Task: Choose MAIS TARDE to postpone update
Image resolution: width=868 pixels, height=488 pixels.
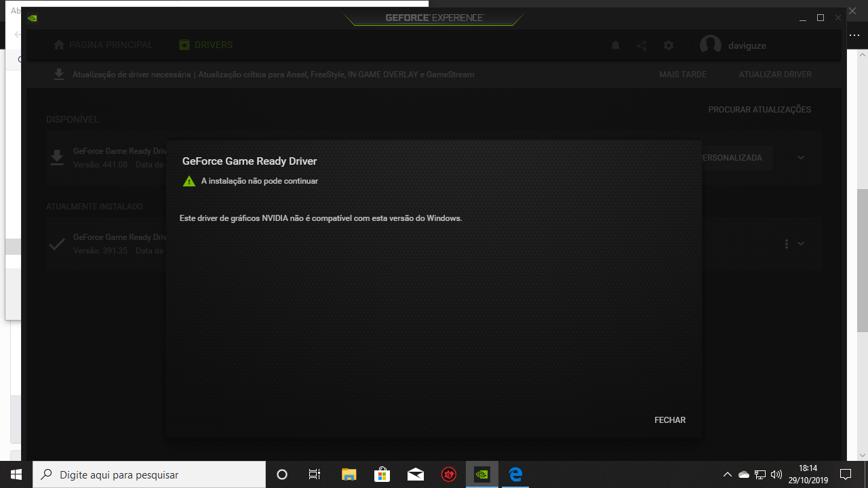Action: pos(683,75)
